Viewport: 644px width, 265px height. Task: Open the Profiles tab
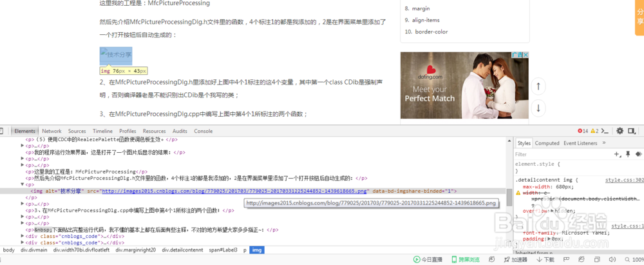[x=128, y=131]
